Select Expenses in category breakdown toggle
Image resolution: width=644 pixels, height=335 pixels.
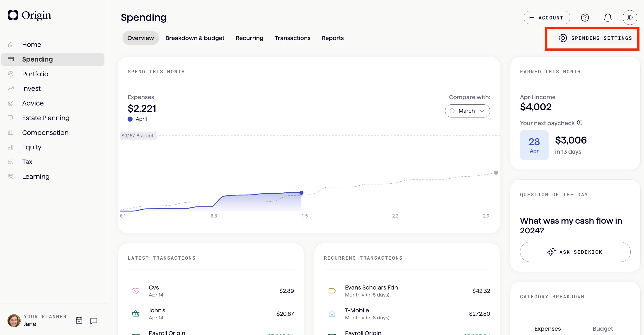tap(547, 328)
